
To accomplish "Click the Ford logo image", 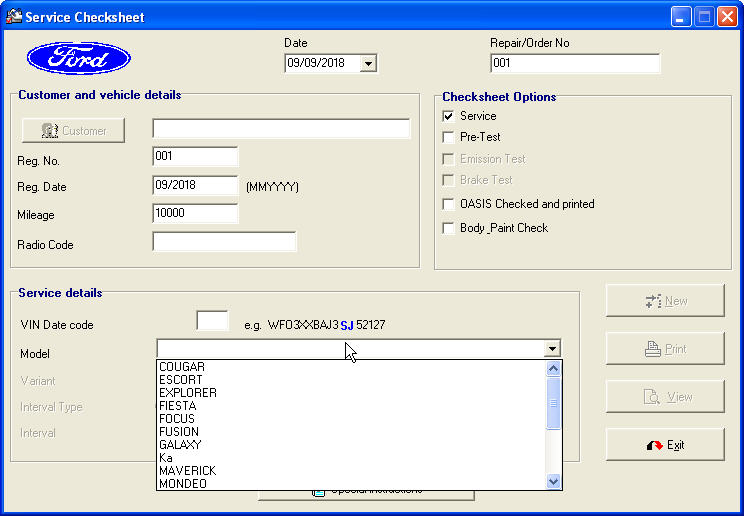I will click(x=79, y=58).
